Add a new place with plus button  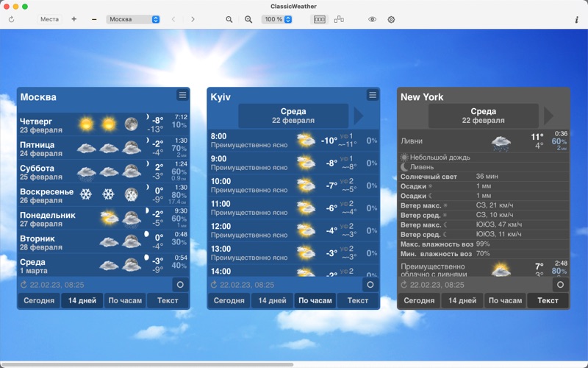[x=74, y=19]
